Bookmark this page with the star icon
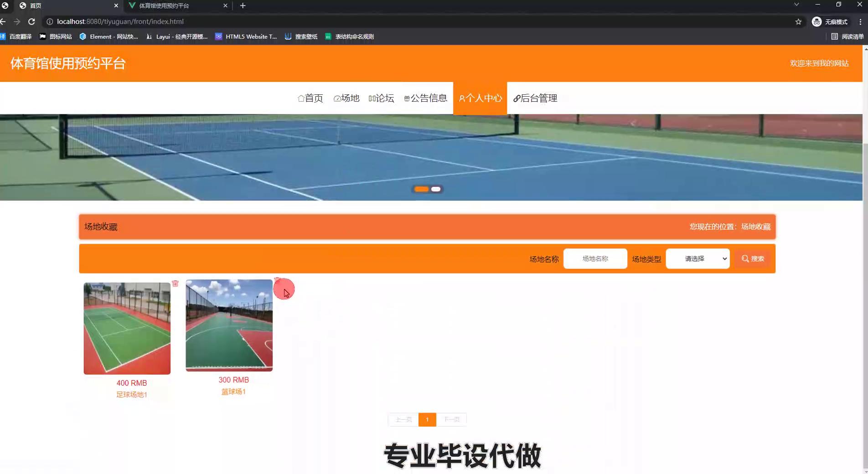 point(798,21)
